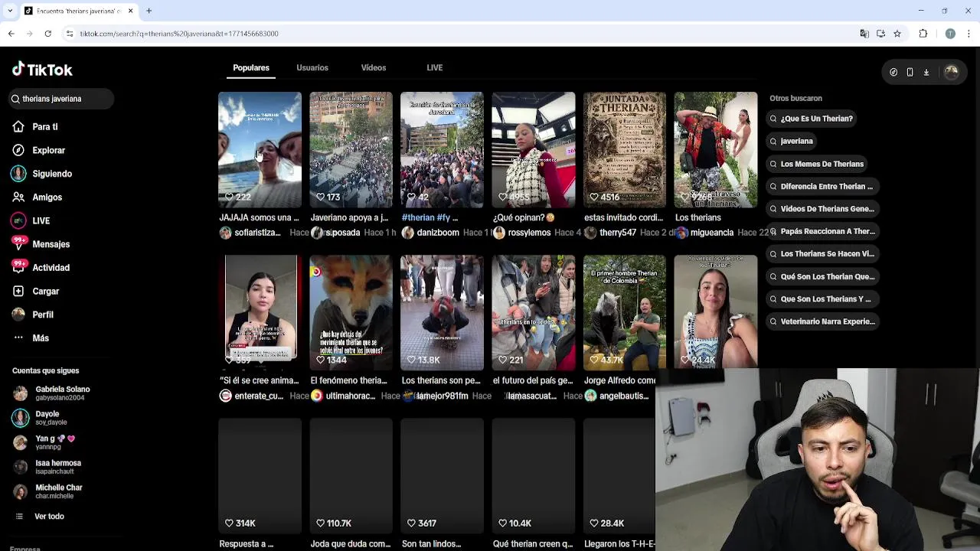Open a new browser tab

tap(149, 11)
